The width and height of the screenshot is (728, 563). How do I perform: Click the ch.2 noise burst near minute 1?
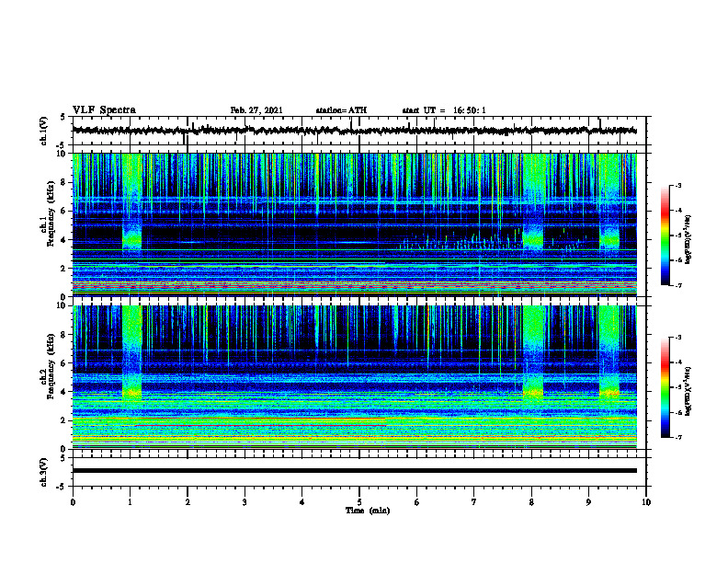pos(131,353)
